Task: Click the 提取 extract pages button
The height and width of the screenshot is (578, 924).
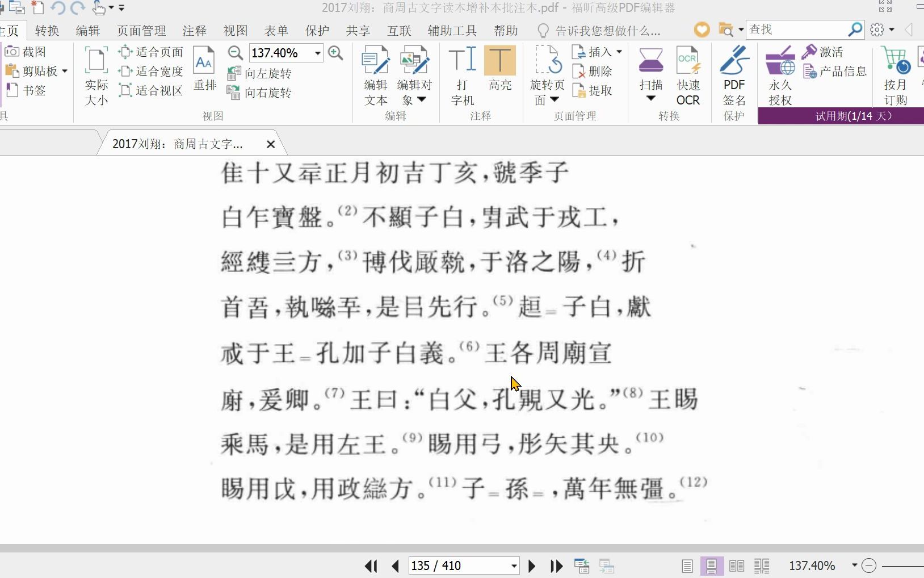Action: [x=593, y=91]
